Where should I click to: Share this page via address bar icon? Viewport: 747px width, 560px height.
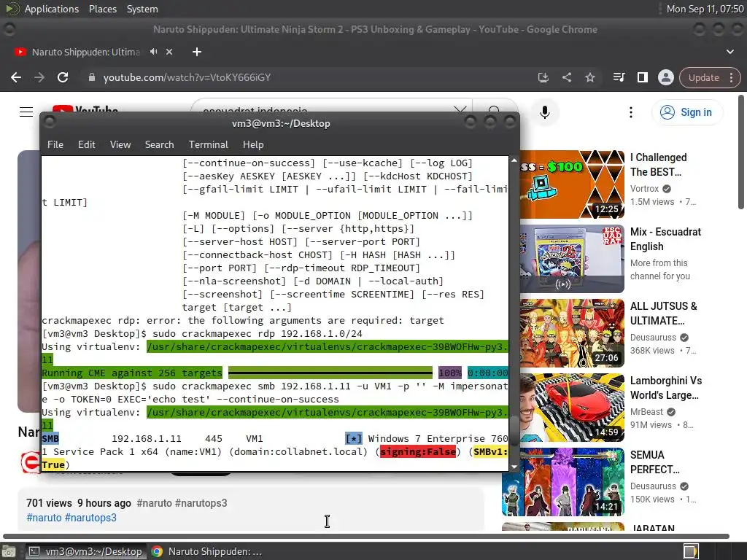(566, 77)
